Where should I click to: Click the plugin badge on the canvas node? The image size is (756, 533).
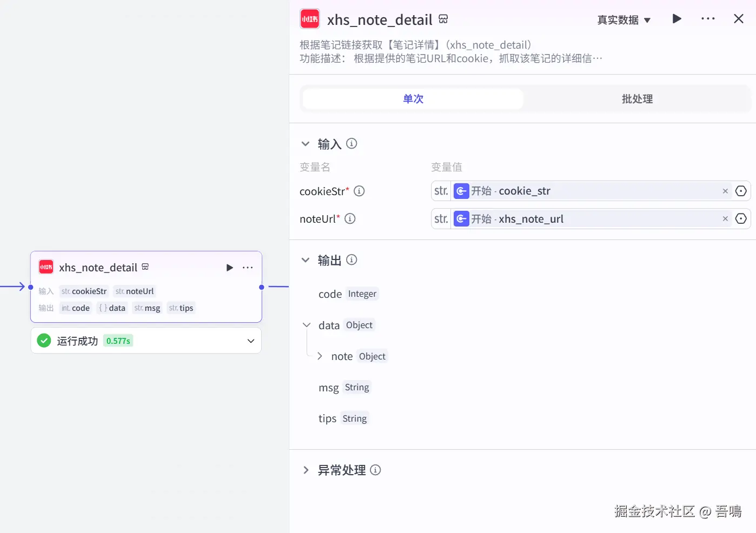(145, 267)
